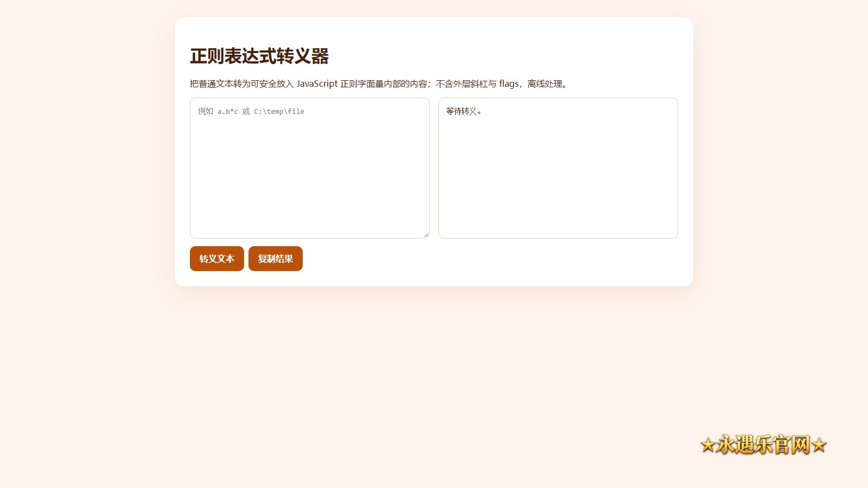This screenshot has width=868, height=488.
Task: Copy the result with 复制结果
Action: coord(276,259)
